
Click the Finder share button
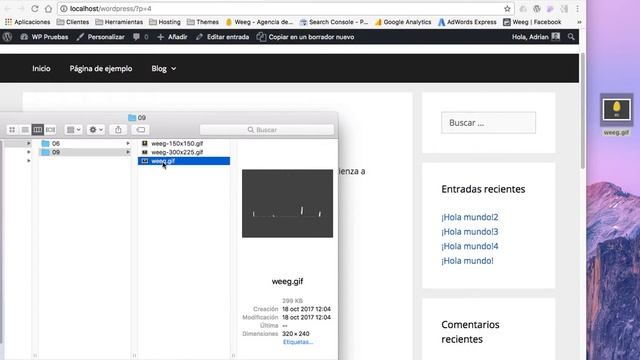pos(118,130)
